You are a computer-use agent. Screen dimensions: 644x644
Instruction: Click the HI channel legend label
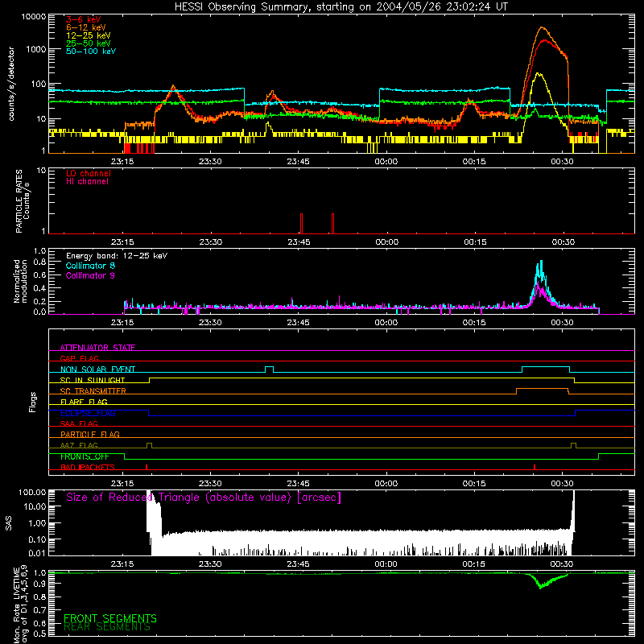(87, 182)
